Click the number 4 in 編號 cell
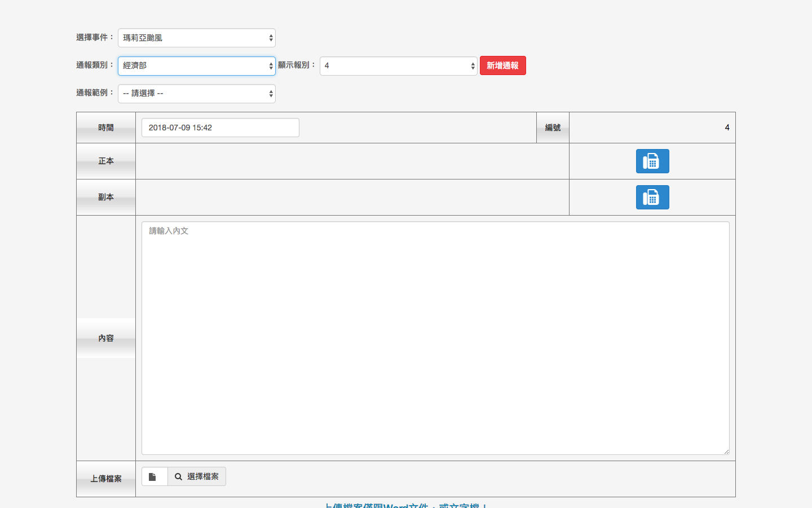This screenshot has height=508, width=812. coord(727,128)
